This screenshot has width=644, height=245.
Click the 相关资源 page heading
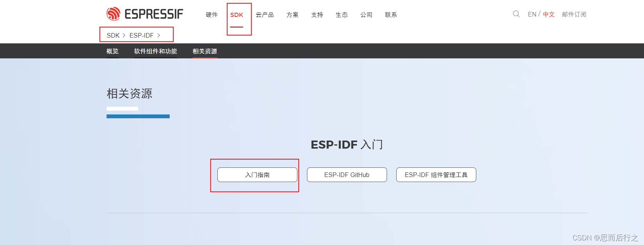point(129,94)
